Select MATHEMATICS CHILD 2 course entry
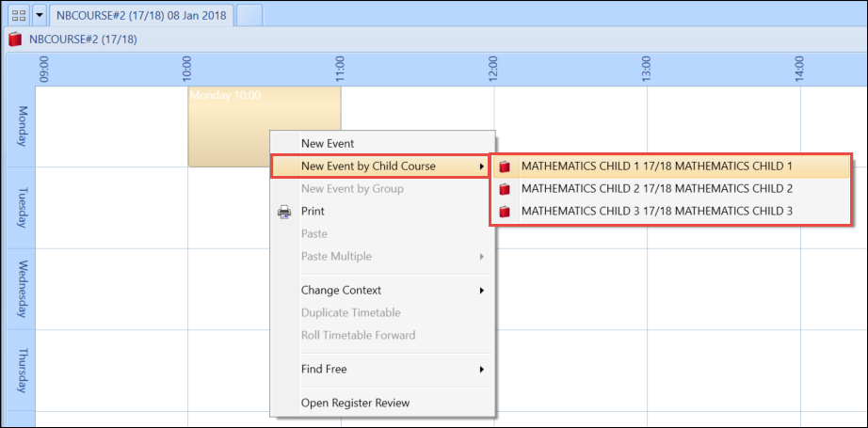868x428 pixels. click(x=656, y=189)
